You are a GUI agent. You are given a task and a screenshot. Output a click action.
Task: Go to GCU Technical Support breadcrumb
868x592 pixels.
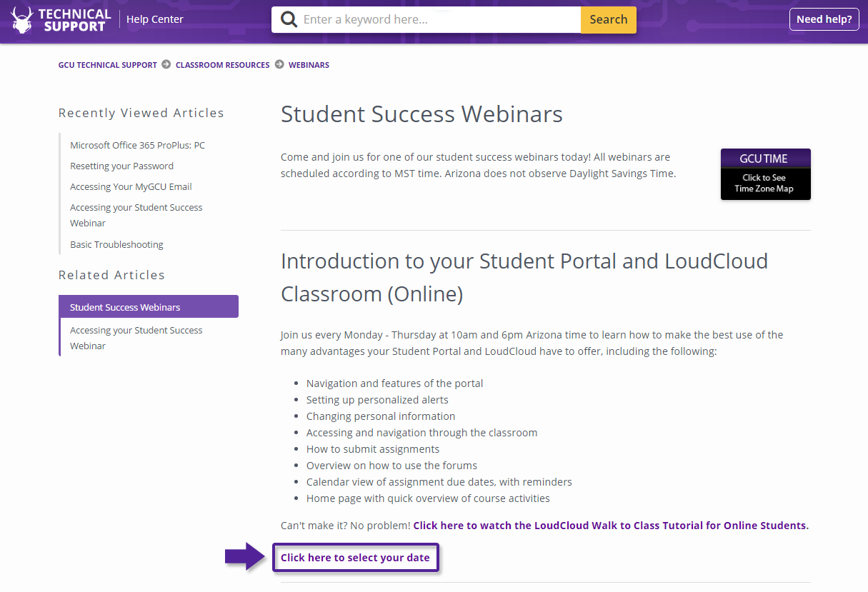coord(108,65)
